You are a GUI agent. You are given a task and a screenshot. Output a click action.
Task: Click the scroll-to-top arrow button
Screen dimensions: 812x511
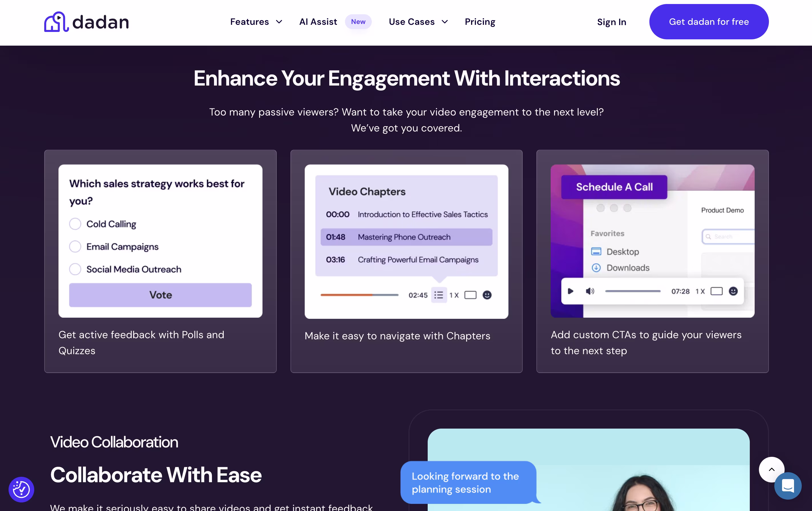click(771, 469)
